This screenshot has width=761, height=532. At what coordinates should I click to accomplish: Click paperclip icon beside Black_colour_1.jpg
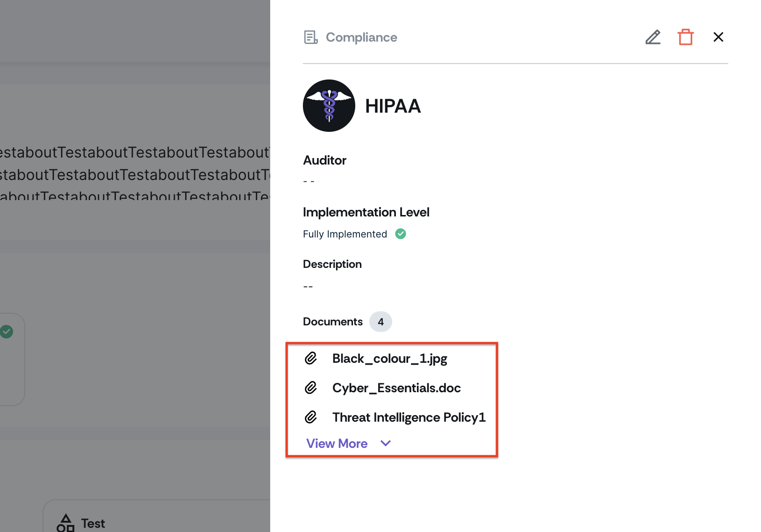pos(311,359)
